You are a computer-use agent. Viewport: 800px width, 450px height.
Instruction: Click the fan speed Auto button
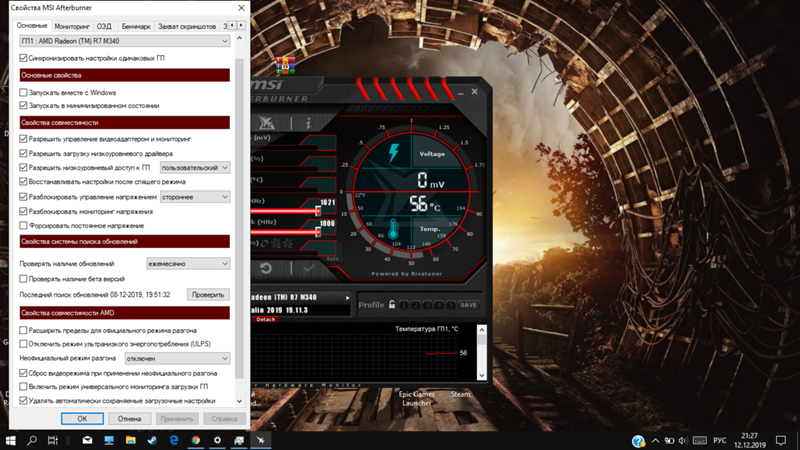click(x=332, y=259)
